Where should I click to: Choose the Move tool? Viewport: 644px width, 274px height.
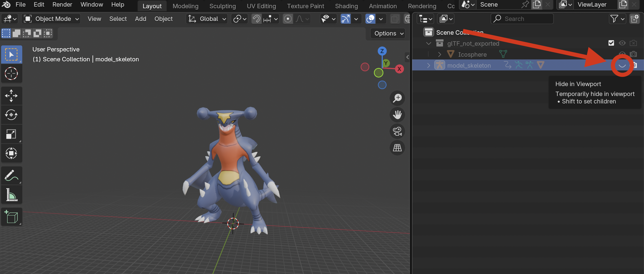[x=12, y=96]
